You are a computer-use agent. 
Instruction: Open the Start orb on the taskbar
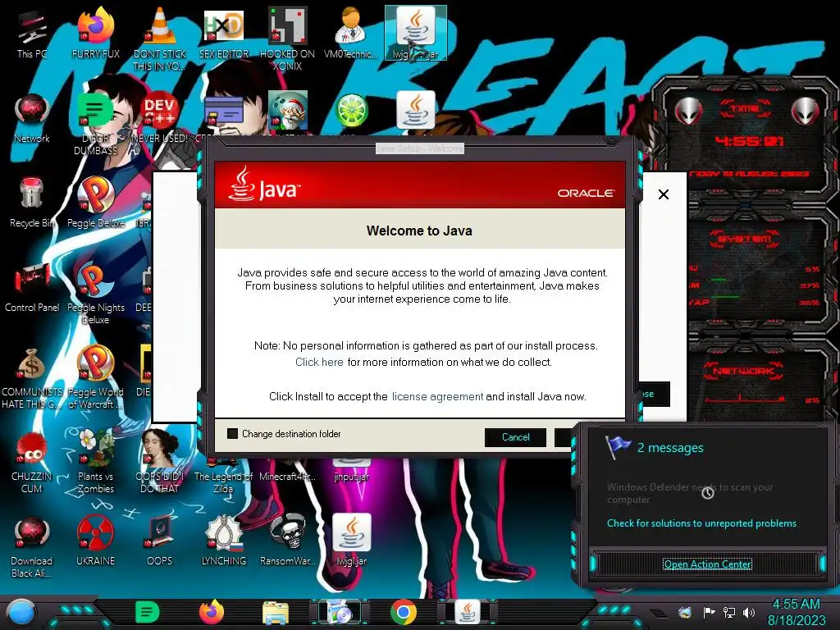point(21,613)
